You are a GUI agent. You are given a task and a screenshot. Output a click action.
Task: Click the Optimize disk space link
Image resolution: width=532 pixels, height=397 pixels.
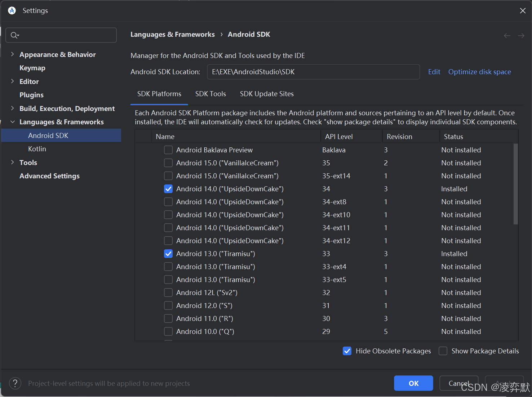tap(479, 72)
